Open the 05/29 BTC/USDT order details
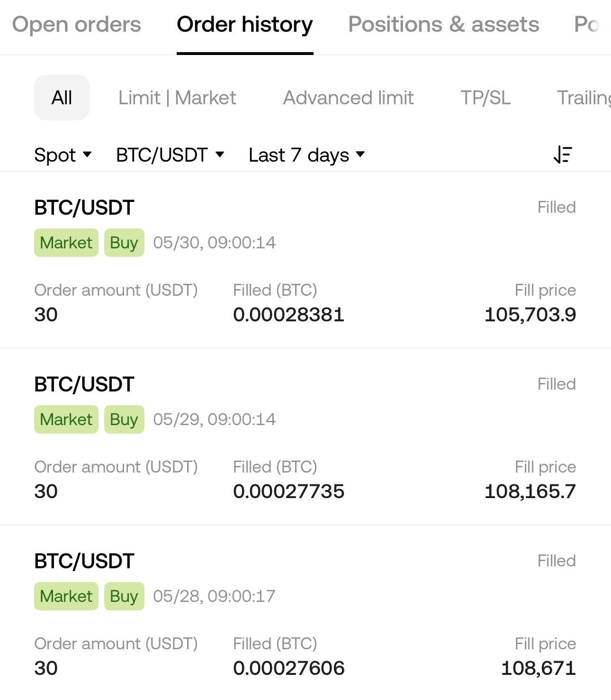The image size is (611, 700). pyautogui.click(x=305, y=437)
